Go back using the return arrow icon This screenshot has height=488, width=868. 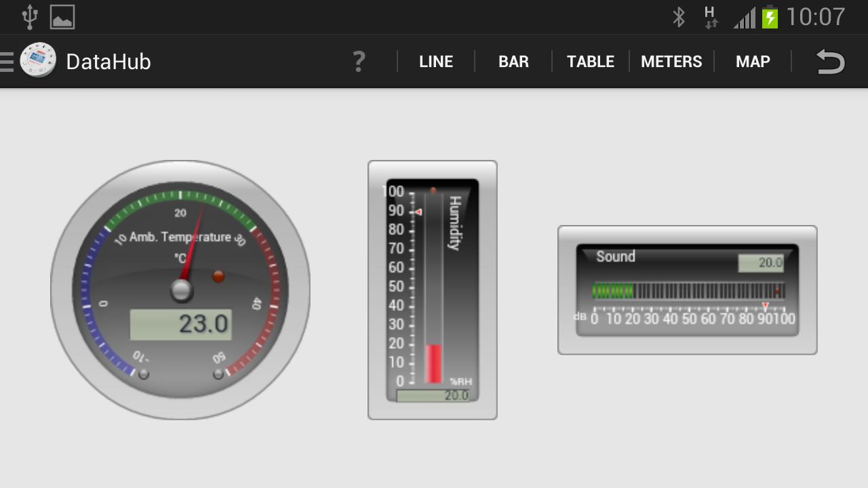click(830, 62)
